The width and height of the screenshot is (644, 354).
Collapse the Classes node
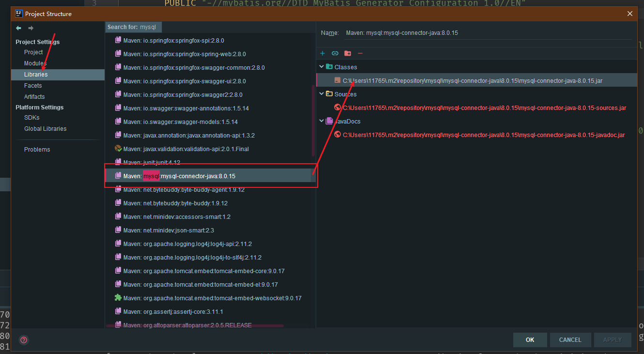(x=322, y=67)
